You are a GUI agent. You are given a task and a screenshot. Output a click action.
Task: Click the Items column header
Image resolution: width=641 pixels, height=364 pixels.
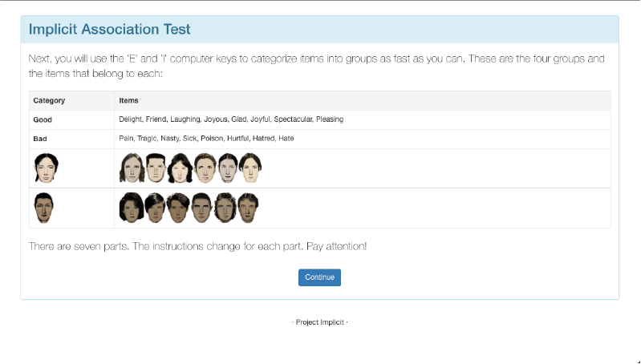pos(128,100)
